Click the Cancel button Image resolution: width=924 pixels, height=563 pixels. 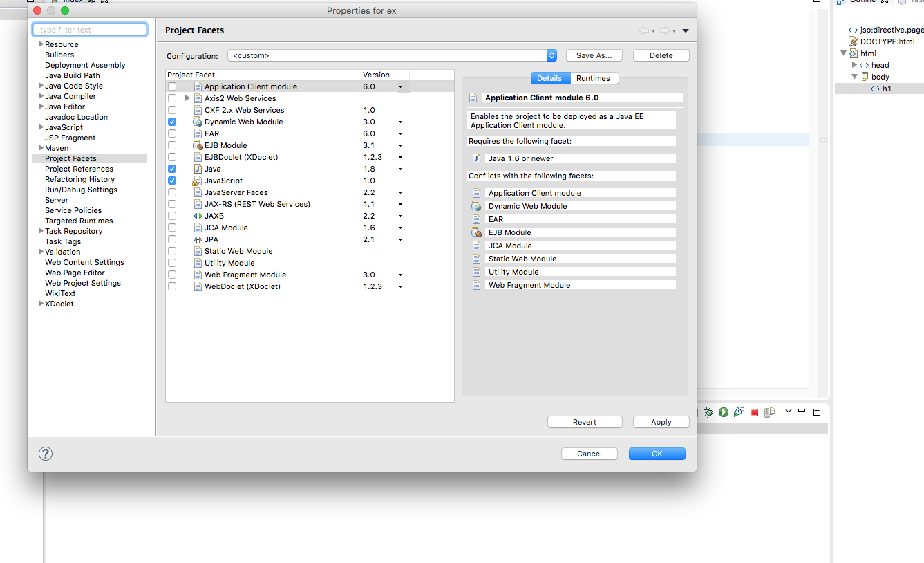(x=590, y=454)
